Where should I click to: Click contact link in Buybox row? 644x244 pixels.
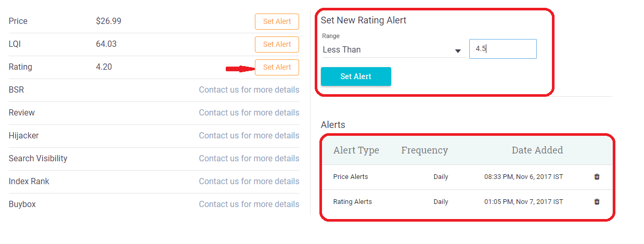tap(249, 204)
